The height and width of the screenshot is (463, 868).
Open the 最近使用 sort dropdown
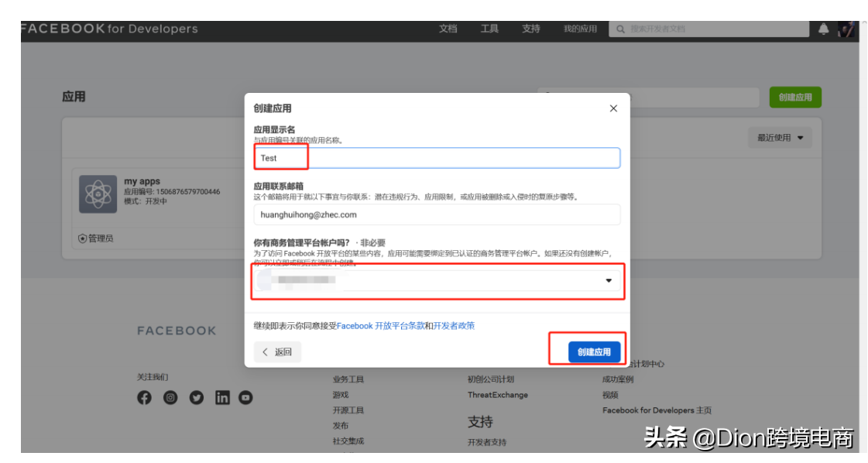pos(780,138)
